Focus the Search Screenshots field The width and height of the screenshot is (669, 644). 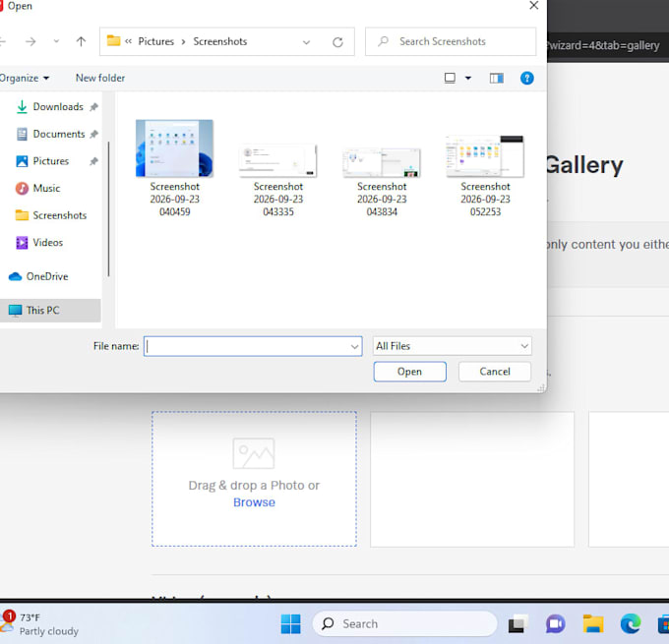(x=451, y=41)
